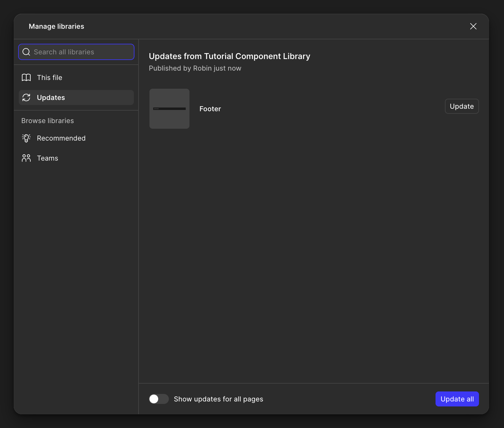The width and height of the screenshot is (504, 428).
Task: Click the Tutorial Component Library heading
Action: click(x=229, y=56)
